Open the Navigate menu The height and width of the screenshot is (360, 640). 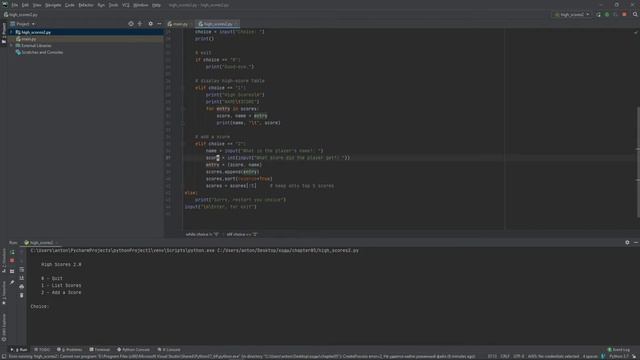click(x=53, y=5)
